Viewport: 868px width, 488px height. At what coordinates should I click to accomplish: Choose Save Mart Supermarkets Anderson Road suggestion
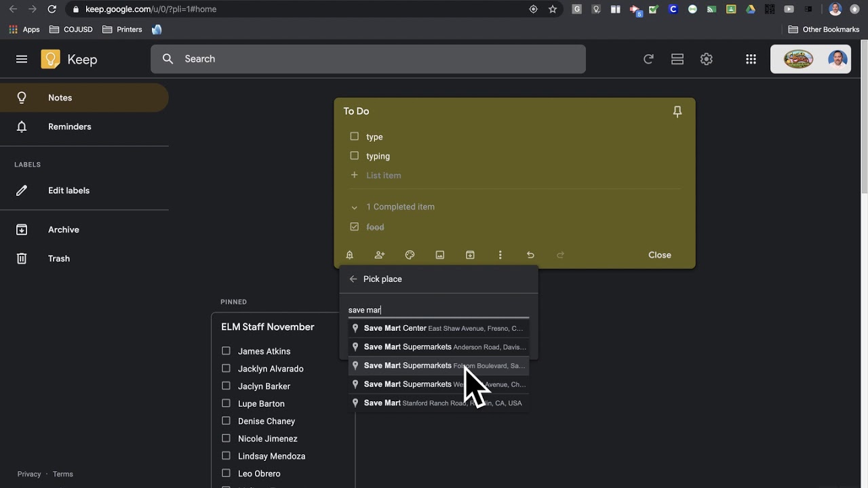438,347
